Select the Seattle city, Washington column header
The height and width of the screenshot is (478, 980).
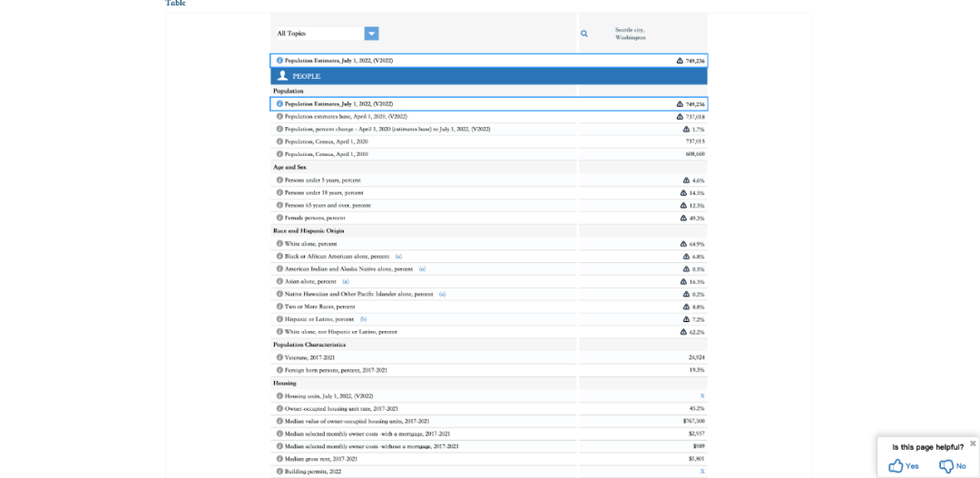point(630,34)
